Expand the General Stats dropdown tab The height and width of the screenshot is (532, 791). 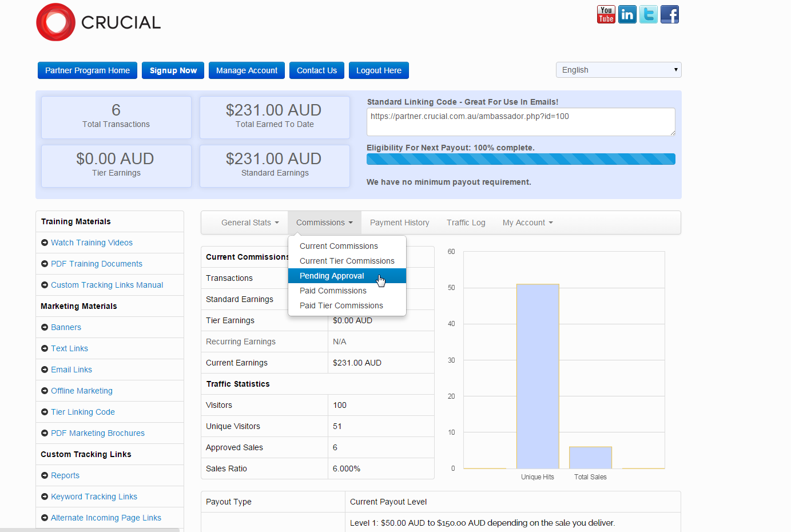(250, 223)
